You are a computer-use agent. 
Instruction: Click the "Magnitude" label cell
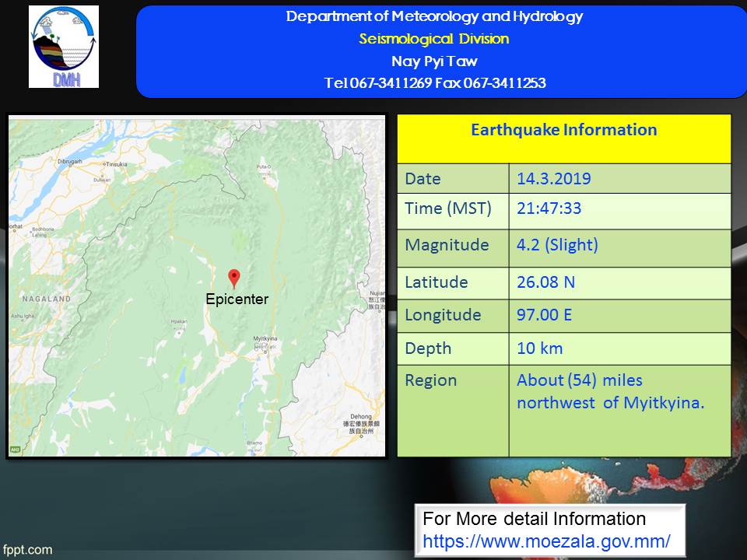pos(453,248)
